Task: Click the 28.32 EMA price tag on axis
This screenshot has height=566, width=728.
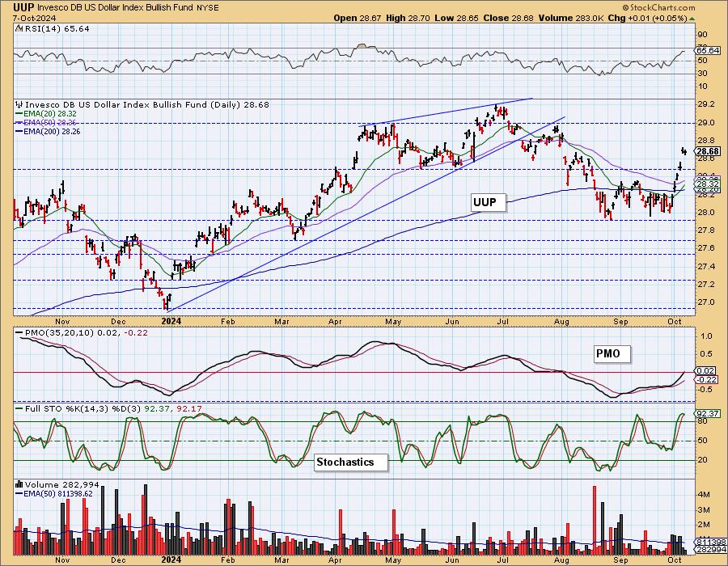Action: point(709,184)
